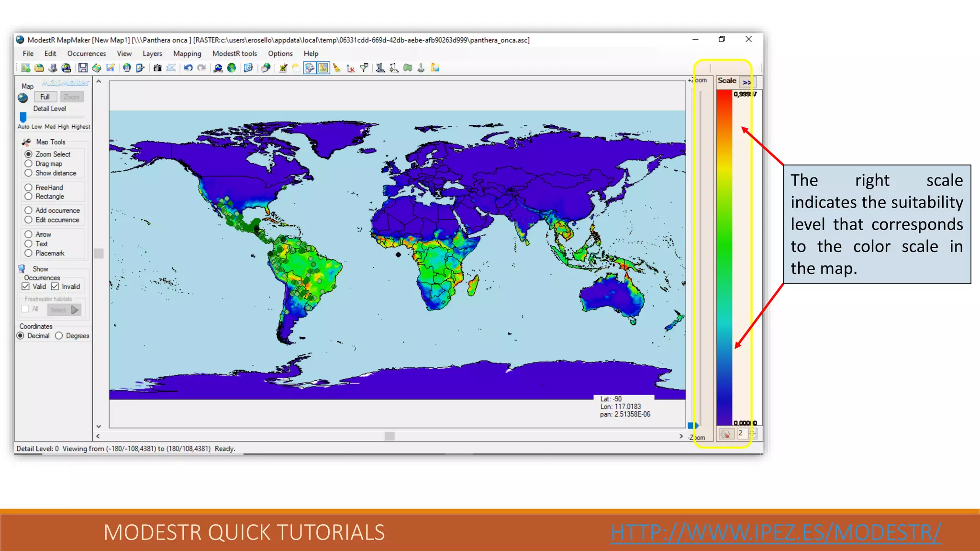Open the Layers menu
Screen dimensions: 980x551
pyautogui.click(x=152, y=54)
